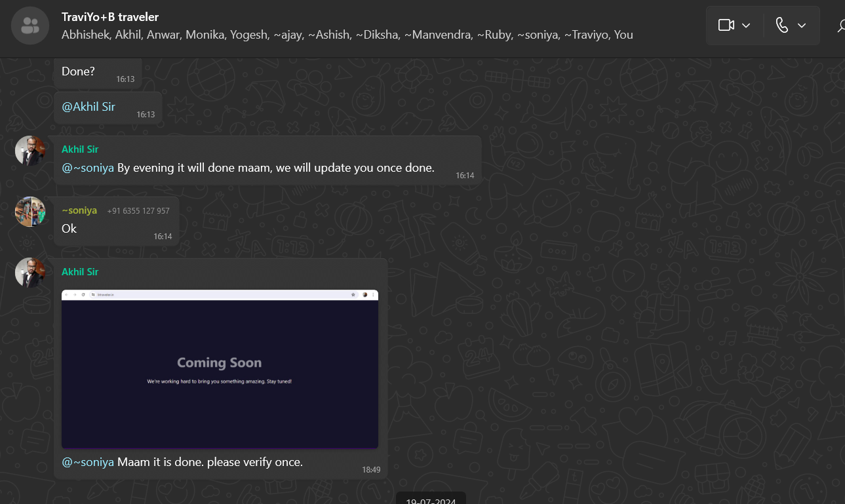Click Akhil Sir's name above the image

click(x=80, y=271)
